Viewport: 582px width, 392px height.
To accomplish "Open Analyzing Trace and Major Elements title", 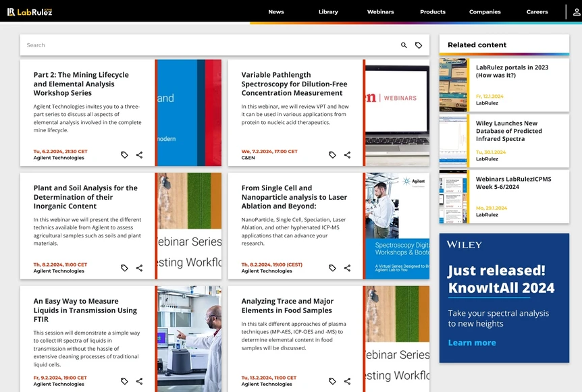I will [288, 306].
